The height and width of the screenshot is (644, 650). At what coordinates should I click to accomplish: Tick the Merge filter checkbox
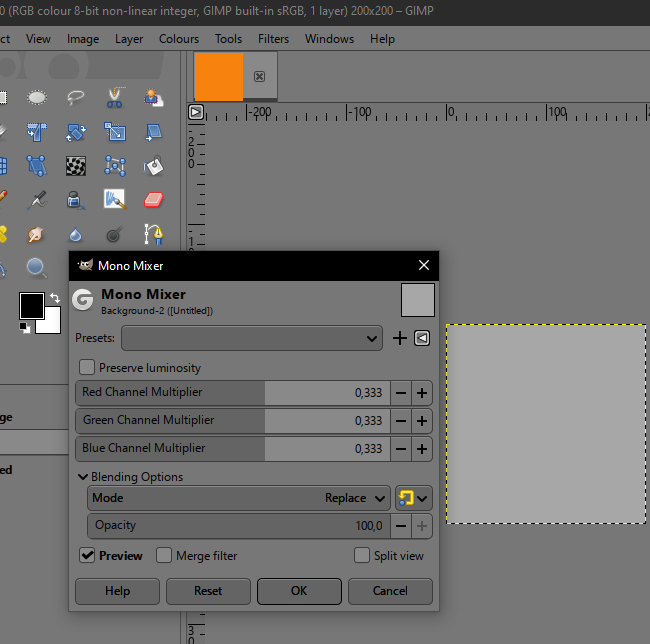click(x=164, y=556)
